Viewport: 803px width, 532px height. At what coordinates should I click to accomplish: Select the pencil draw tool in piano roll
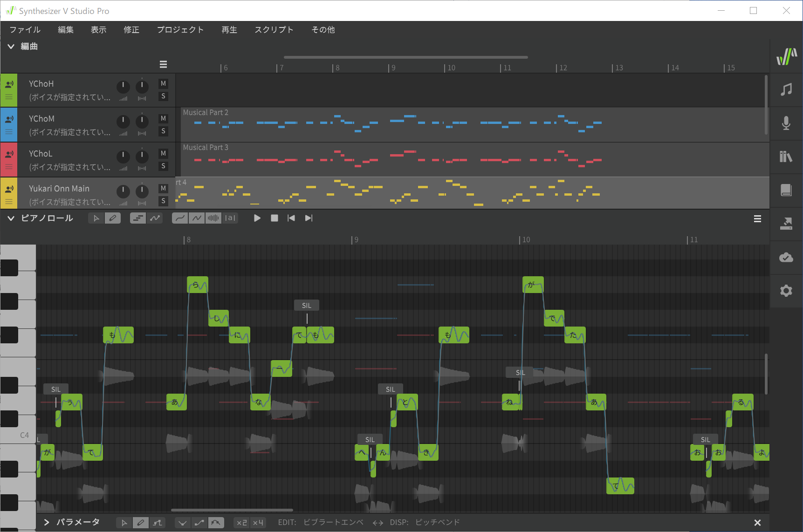113,218
